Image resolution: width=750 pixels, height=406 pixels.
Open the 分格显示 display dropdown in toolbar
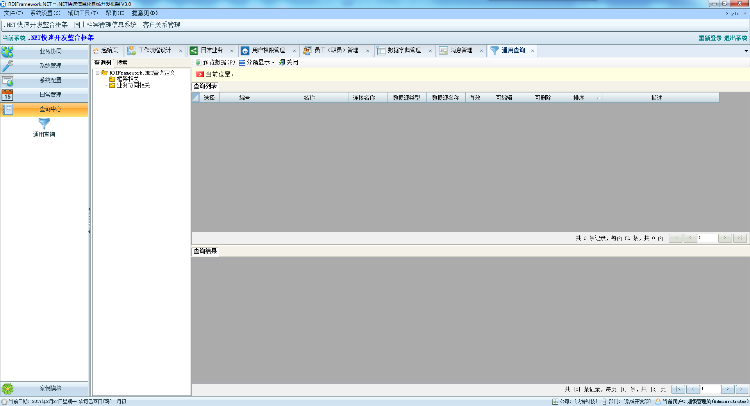coord(256,63)
